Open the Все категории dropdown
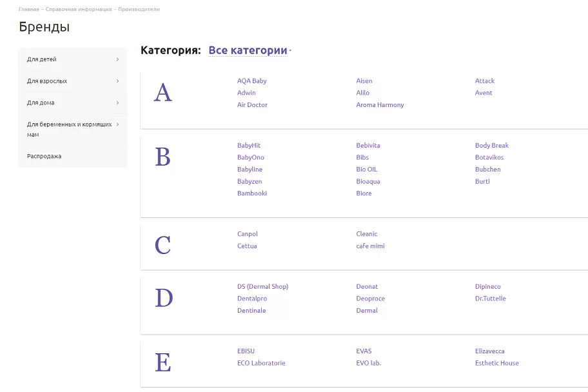 point(250,50)
